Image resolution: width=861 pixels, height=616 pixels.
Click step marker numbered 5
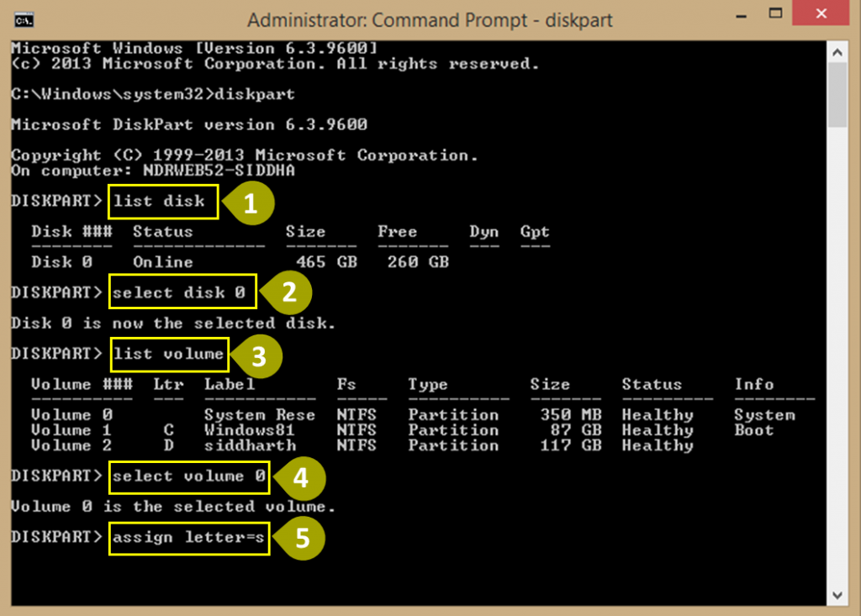pos(300,539)
